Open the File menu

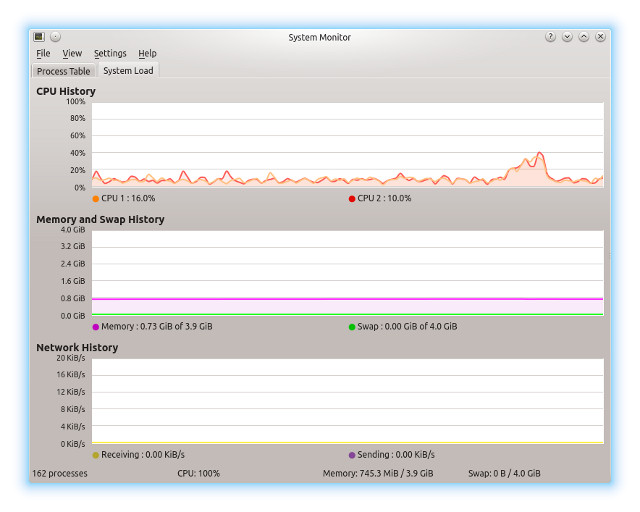[x=43, y=54]
